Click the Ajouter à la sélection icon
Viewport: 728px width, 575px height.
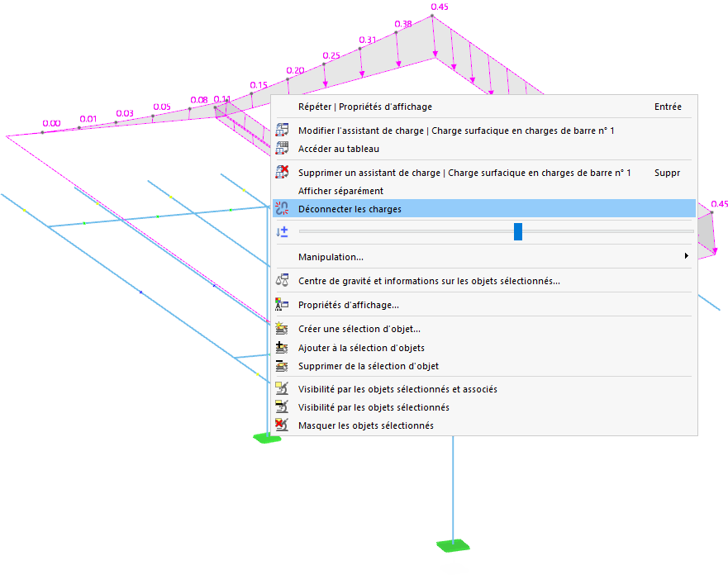click(x=282, y=348)
